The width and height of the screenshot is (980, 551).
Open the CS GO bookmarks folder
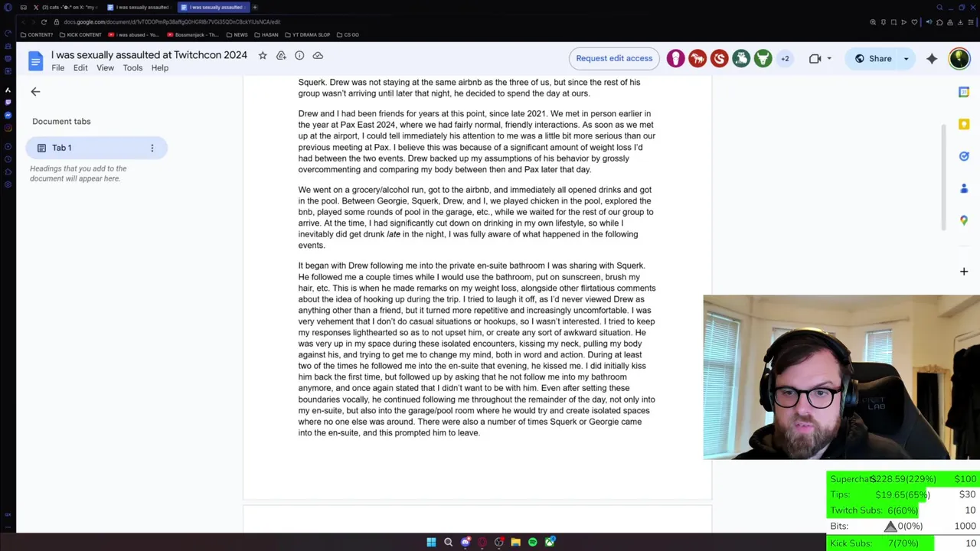pos(348,34)
